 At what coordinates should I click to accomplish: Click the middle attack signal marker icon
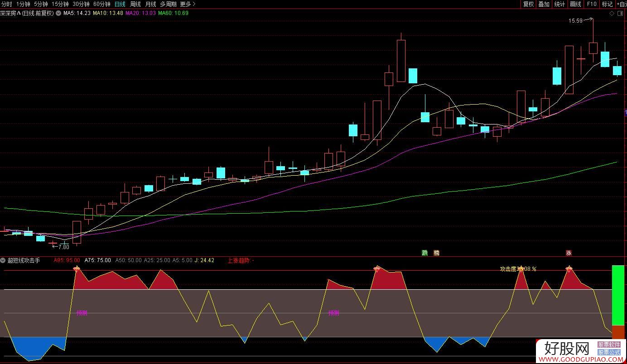[x=377, y=269]
